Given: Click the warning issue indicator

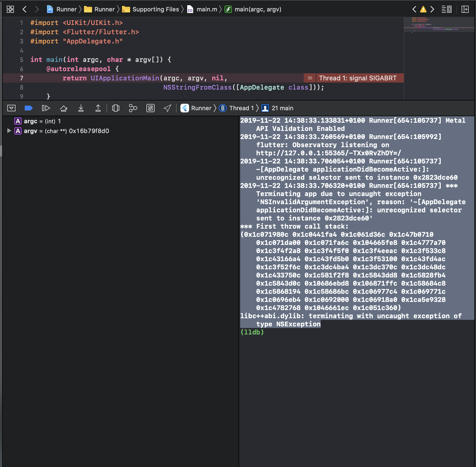Looking at the screenshot, I should 423,9.
